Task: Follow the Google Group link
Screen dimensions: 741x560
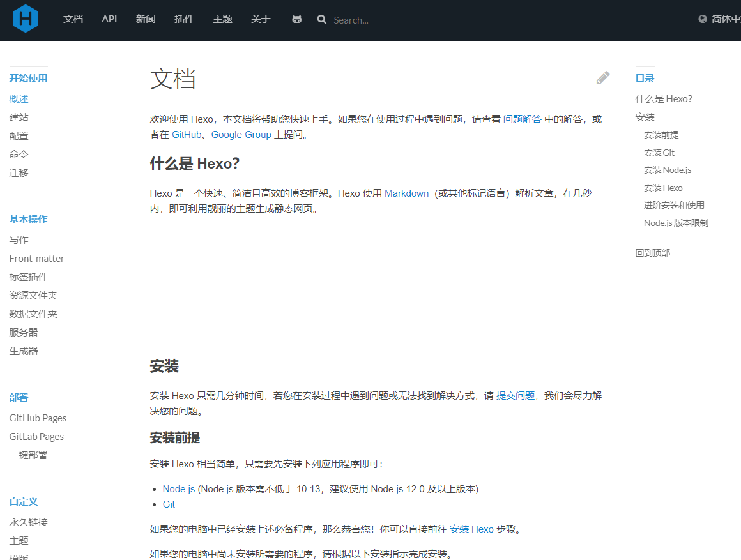Action: (241, 135)
